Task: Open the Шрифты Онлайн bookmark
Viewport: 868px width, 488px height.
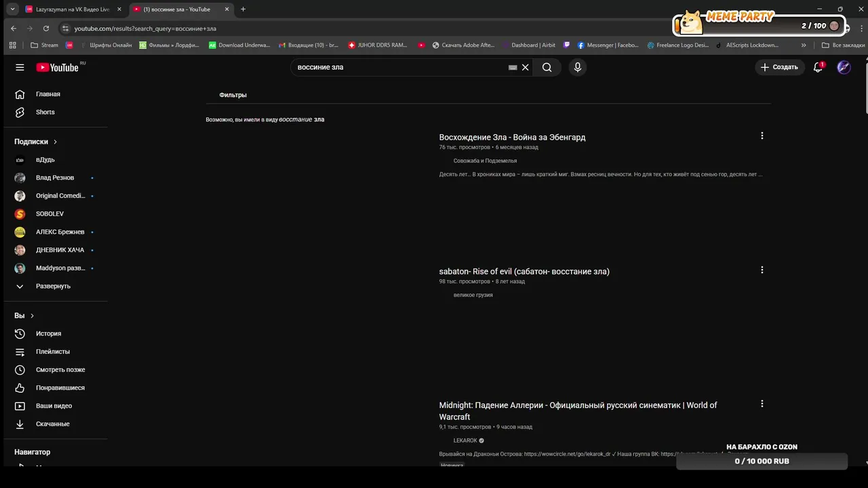Action: (106, 45)
